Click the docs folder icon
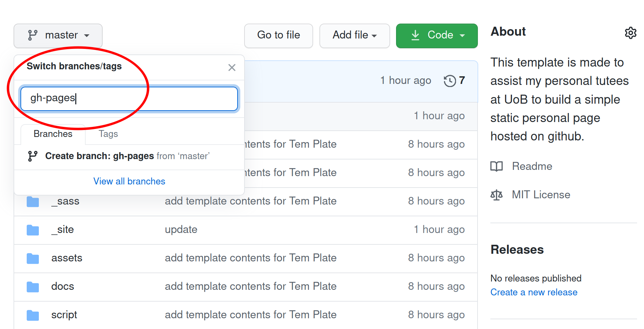The width and height of the screenshot is (644, 329). click(x=33, y=287)
